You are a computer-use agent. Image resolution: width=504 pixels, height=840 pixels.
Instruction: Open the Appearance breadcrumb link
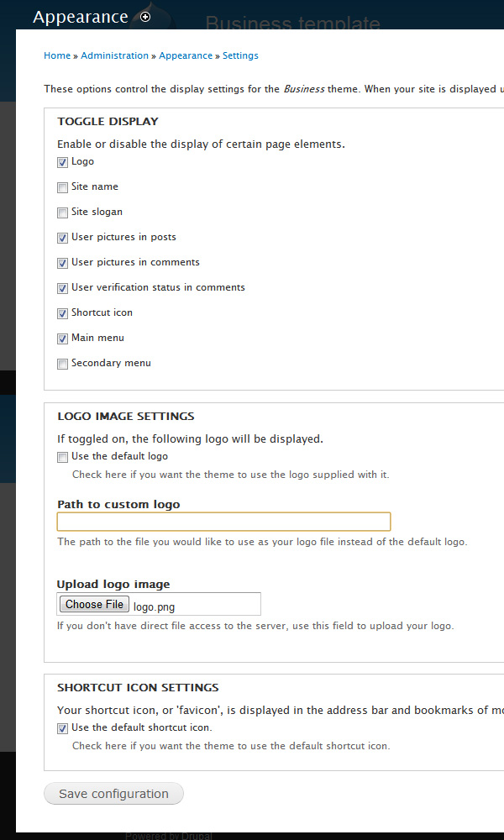pyautogui.click(x=186, y=55)
